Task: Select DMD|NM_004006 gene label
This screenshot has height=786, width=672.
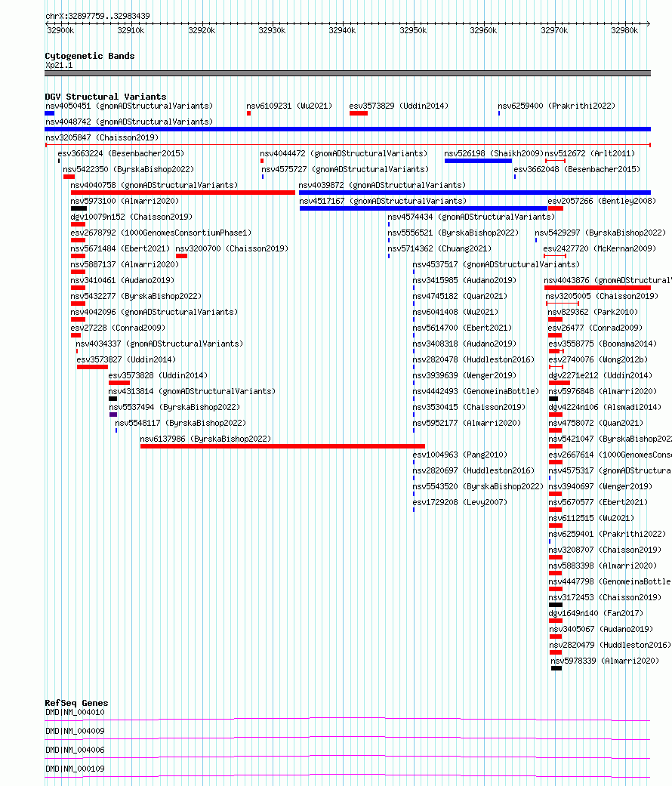Action: [76, 751]
